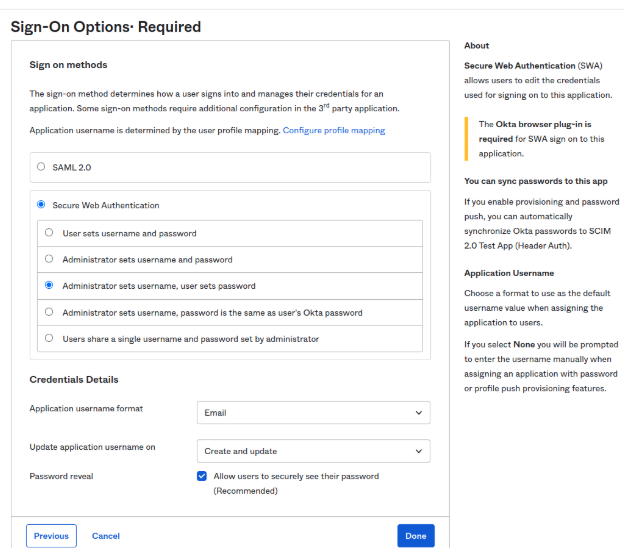The image size is (624, 559).
Task: Select the Secure Web Authentication radio button
Action: pos(41,205)
